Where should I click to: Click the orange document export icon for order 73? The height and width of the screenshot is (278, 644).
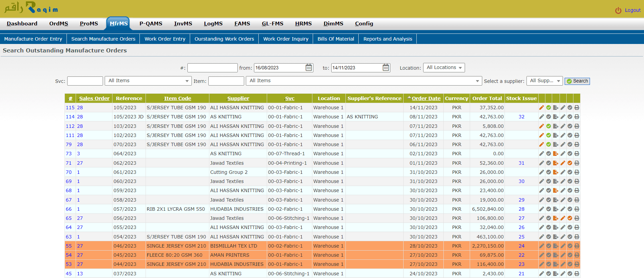click(556, 154)
